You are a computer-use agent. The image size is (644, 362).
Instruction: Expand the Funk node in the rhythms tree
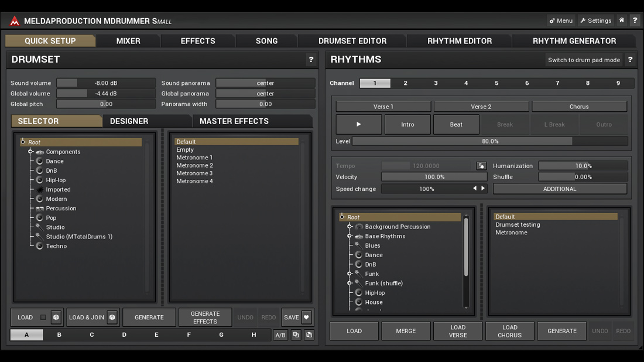350,274
